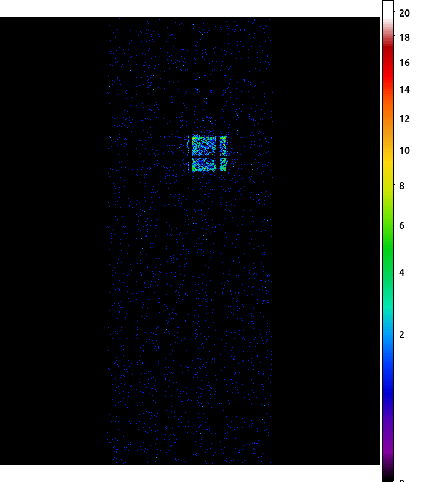Click the colorbar label "20"
The height and width of the screenshot is (482, 448).
point(404,13)
